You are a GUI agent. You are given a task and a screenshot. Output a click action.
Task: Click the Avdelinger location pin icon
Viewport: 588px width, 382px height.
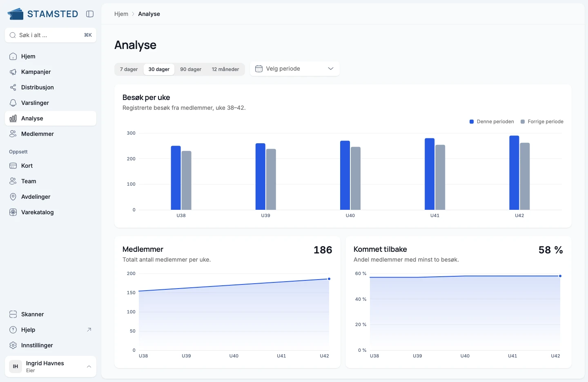pos(13,197)
